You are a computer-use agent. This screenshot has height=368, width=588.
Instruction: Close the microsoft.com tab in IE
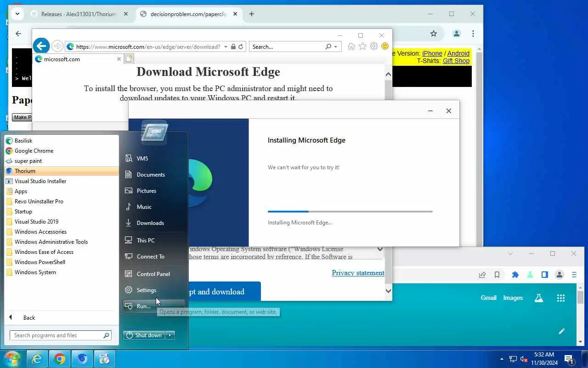pos(119,59)
